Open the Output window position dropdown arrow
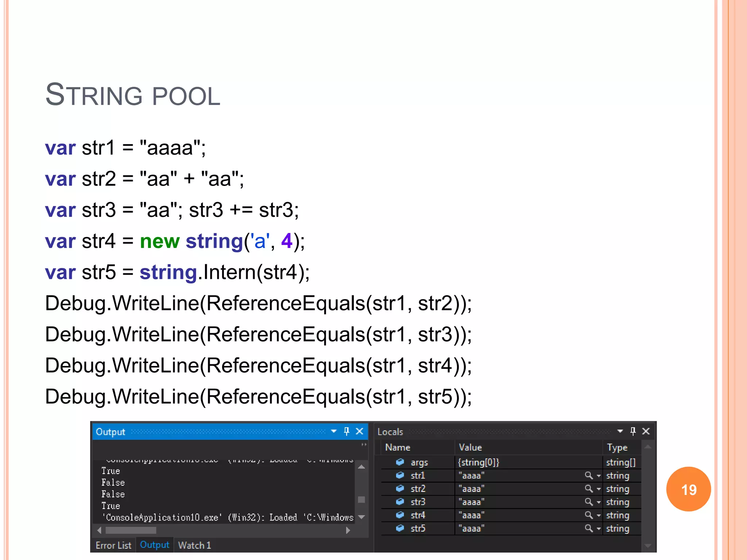Image resolution: width=747 pixels, height=560 pixels. point(333,431)
